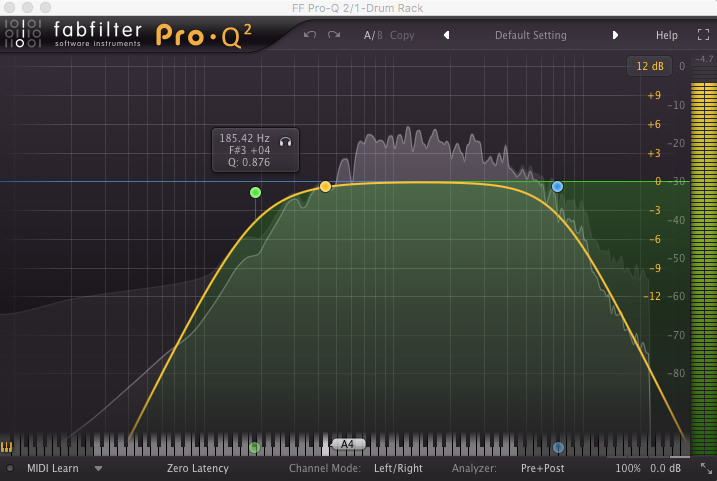Open the 12 dB display range selector
Viewport: 717px width, 481px height.
coord(650,66)
